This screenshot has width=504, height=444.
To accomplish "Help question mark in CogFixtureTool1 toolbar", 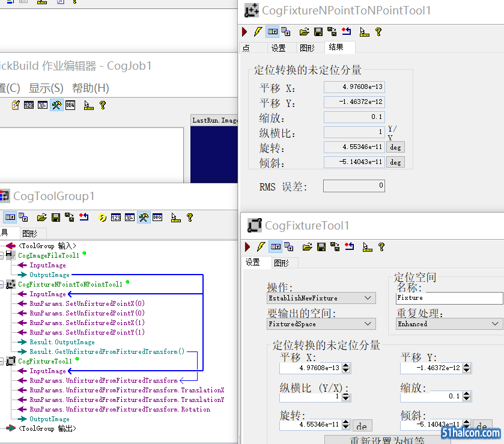I will [381, 247].
